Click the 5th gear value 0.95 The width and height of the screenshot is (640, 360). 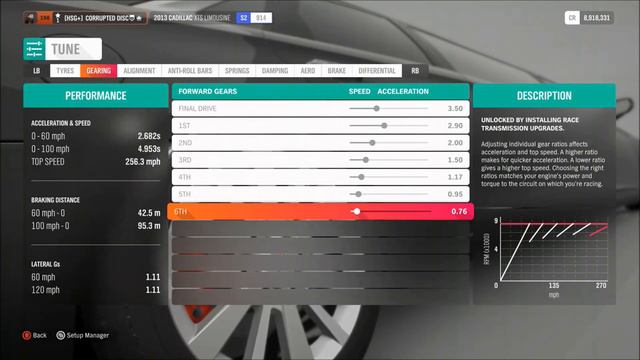point(455,194)
